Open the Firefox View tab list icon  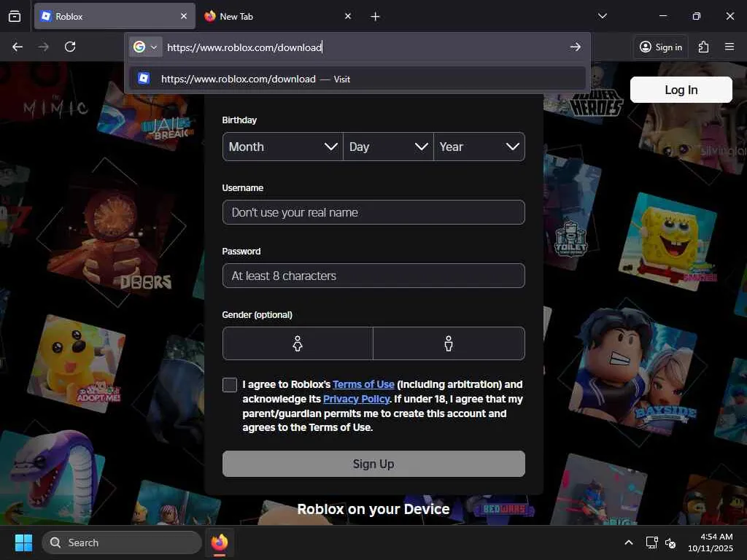pos(15,16)
